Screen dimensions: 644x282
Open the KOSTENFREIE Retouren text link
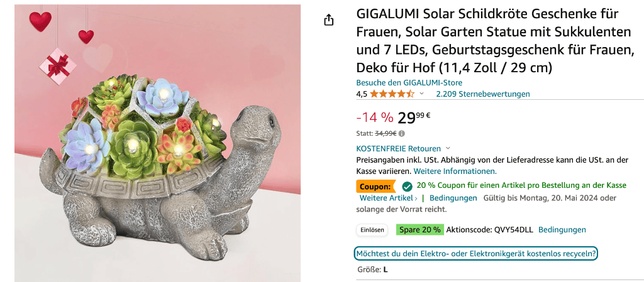click(398, 149)
